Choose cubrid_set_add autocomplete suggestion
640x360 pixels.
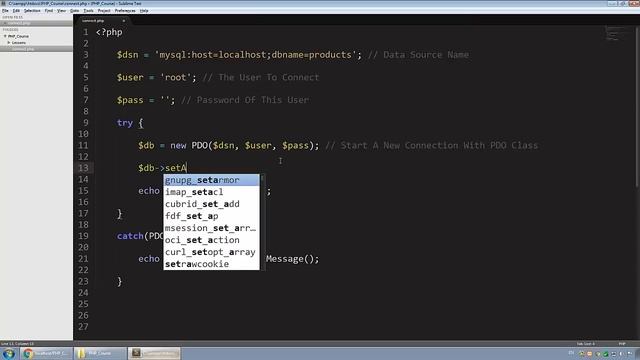click(x=211, y=204)
